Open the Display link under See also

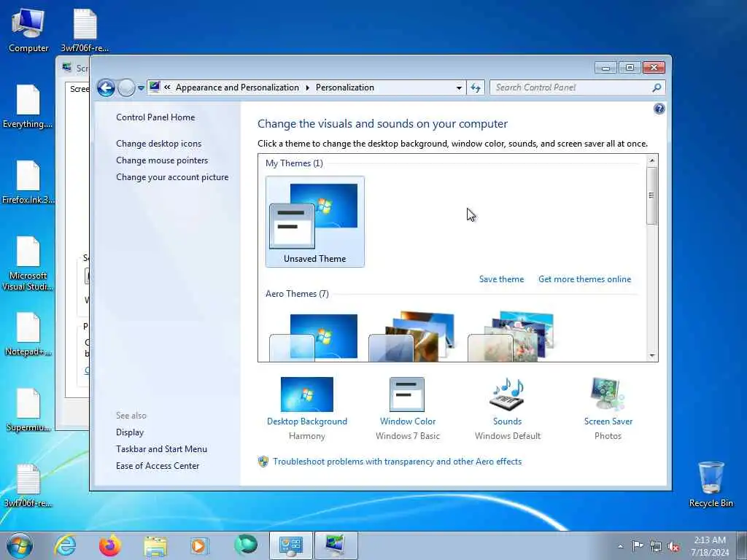coord(130,432)
